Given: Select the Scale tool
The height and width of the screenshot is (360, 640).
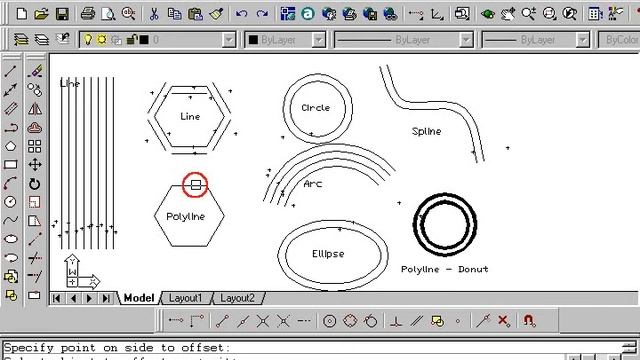Looking at the screenshot, I should pyautogui.click(x=35, y=202).
